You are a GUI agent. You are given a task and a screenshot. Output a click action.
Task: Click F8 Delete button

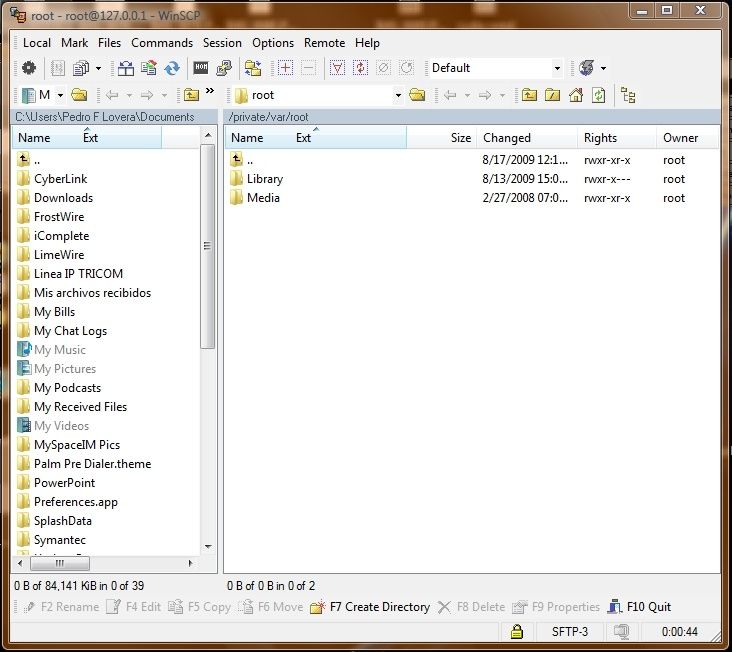pos(472,607)
